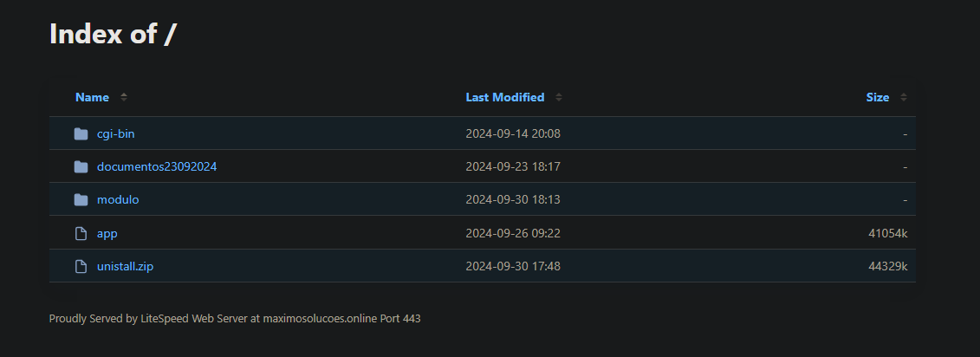The width and height of the screenshot is (980, 357).
Task: Download the app file link
Action: 107,233
